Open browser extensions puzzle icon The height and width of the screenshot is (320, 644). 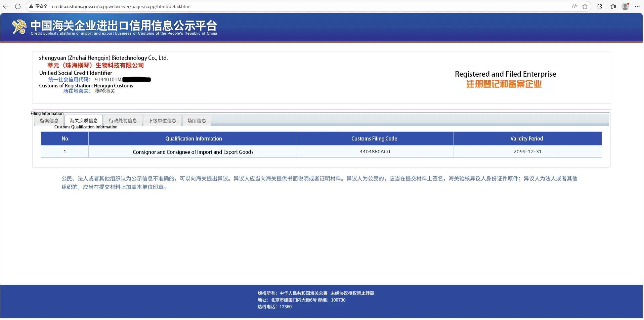[599, 6]
